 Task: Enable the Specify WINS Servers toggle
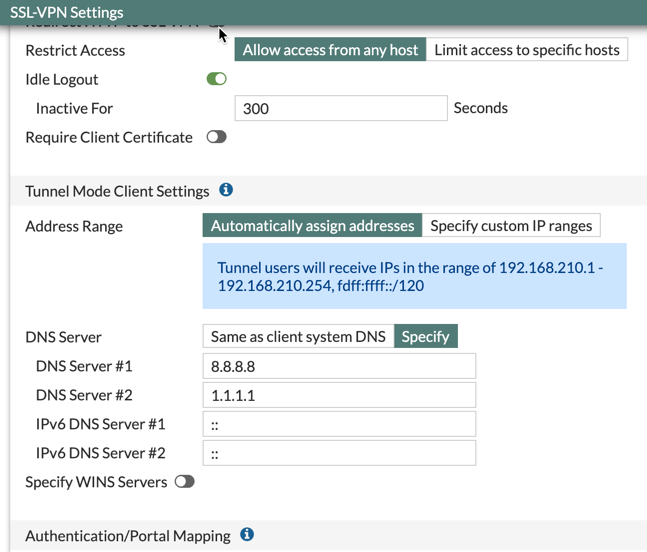pos(184,481)
